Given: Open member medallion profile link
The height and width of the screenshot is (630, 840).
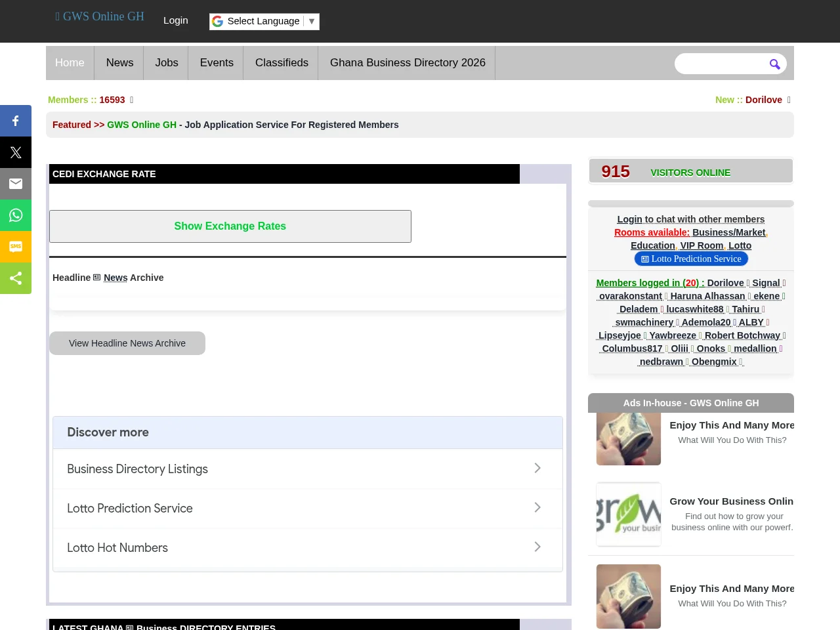Looking at the screenshot, I should coord(755,348).
